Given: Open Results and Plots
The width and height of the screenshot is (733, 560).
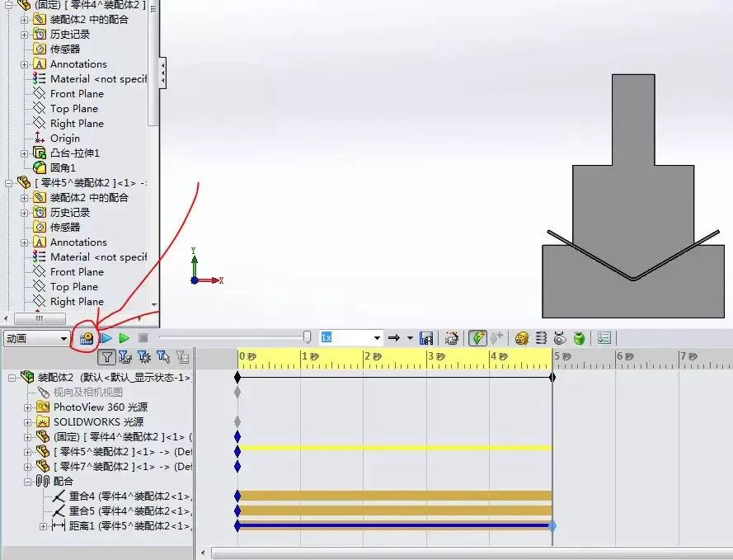Looking at the screenshot, I should pyautogui.click(x=604, y=337).
